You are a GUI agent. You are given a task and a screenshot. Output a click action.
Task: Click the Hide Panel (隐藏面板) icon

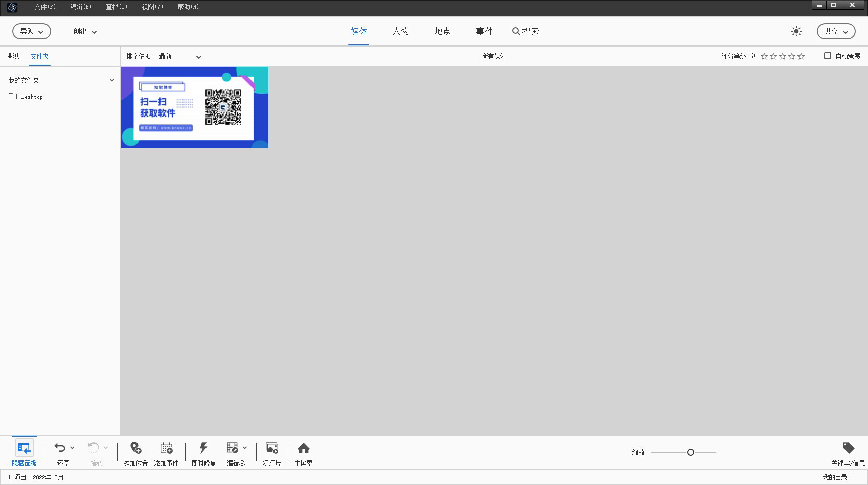point(24,449)
